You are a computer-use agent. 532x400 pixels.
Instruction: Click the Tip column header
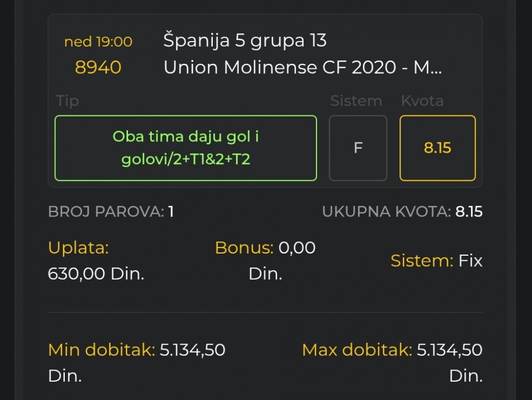coord(68,101)
